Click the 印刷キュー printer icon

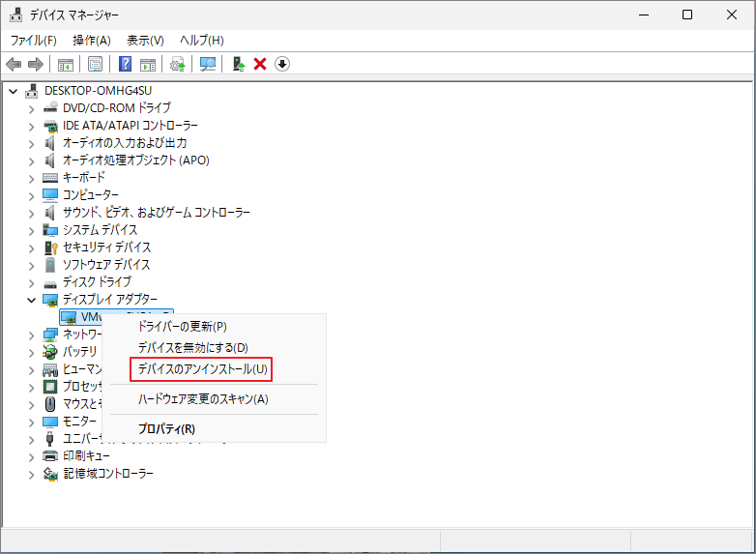[x=50, y=455]
